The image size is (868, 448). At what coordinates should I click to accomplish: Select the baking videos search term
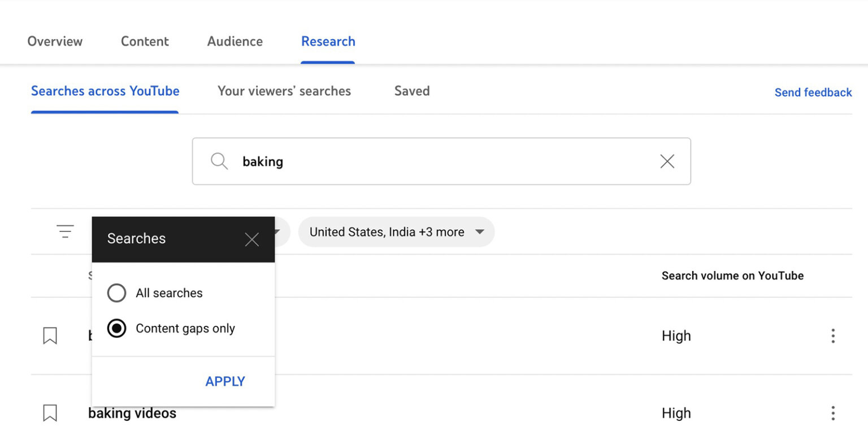[132, 413]
